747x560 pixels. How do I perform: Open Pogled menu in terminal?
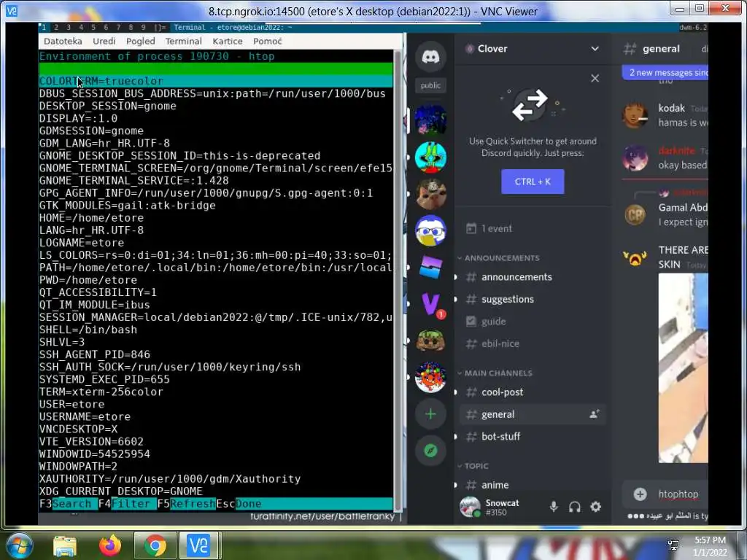(x=141, y=42)
